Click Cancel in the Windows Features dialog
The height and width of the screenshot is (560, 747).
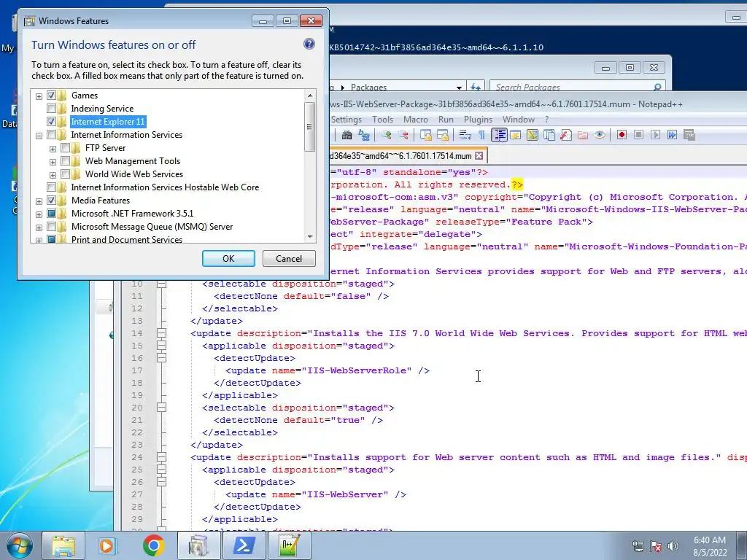tap(289, 259)
